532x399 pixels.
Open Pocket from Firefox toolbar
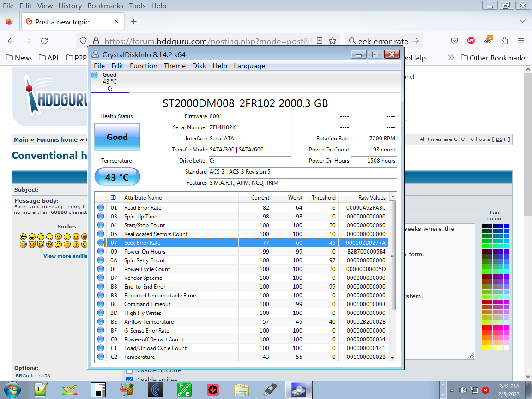[454, 41]
